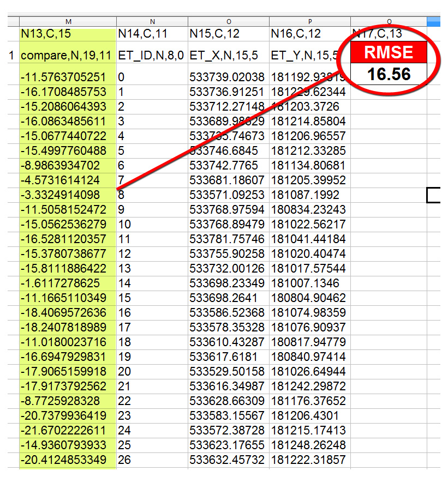Select column M header

(68, 21)
